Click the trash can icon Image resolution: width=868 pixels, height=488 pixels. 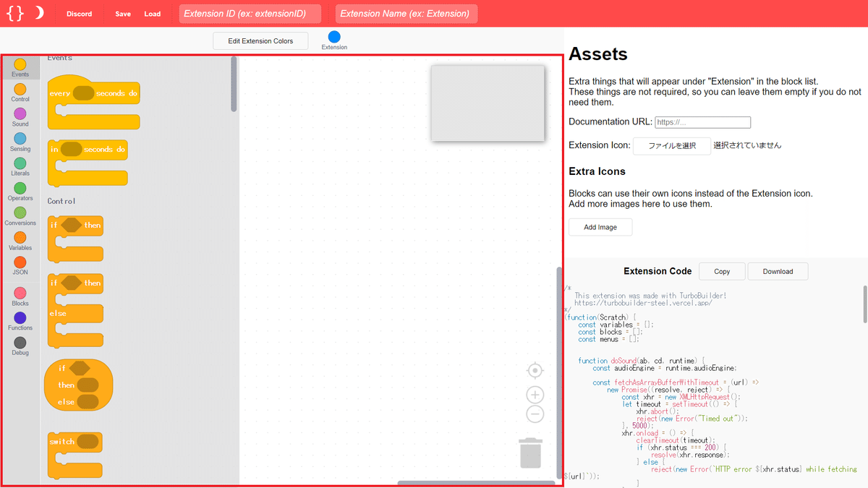click(x=530, y=453)
